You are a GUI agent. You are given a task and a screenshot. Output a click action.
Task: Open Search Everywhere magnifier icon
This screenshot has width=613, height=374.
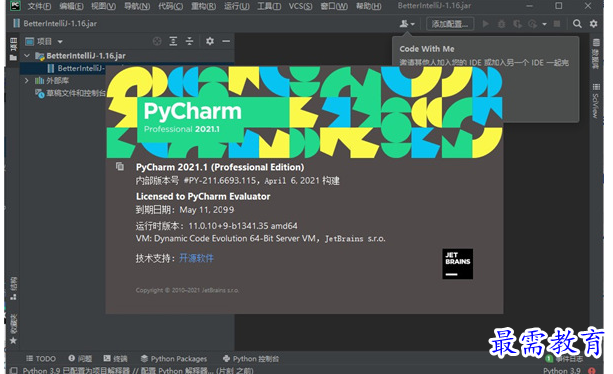coord(577,24)
